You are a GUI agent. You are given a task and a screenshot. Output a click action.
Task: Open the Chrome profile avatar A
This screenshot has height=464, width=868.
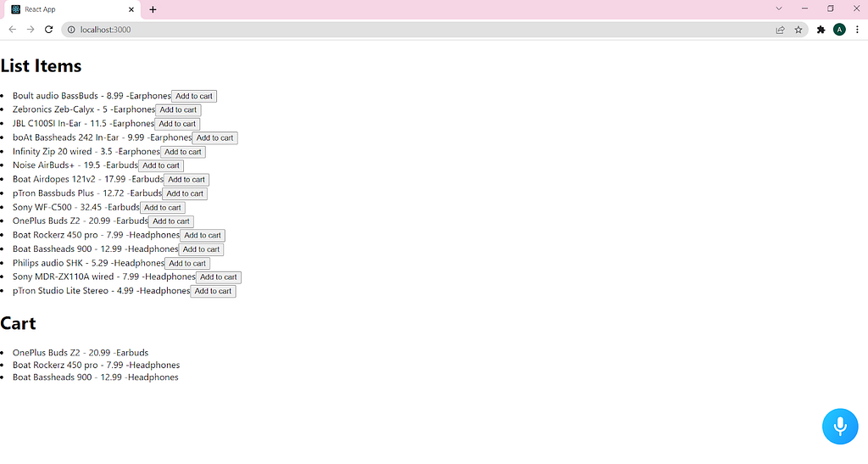[x=839, y=30]
